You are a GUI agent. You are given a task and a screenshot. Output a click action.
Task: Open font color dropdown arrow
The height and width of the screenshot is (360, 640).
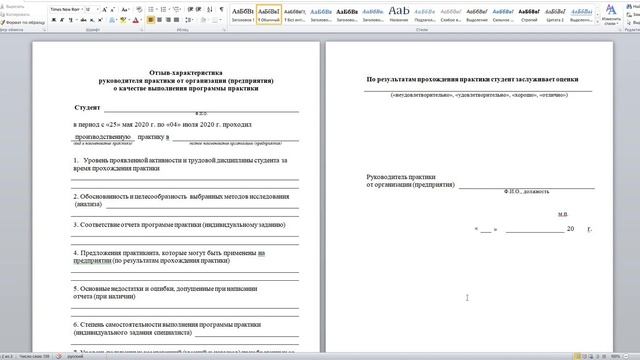point(141,20)
